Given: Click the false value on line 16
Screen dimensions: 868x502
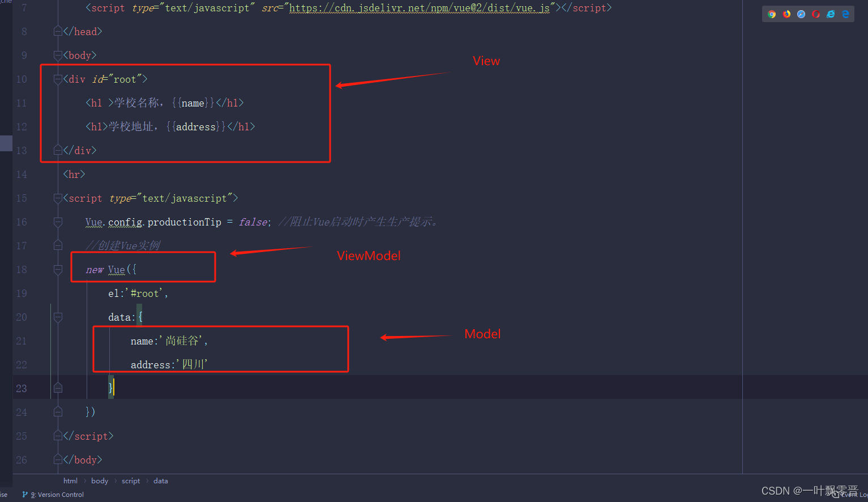Looking at the screenshot, I should tap(253, 222).
